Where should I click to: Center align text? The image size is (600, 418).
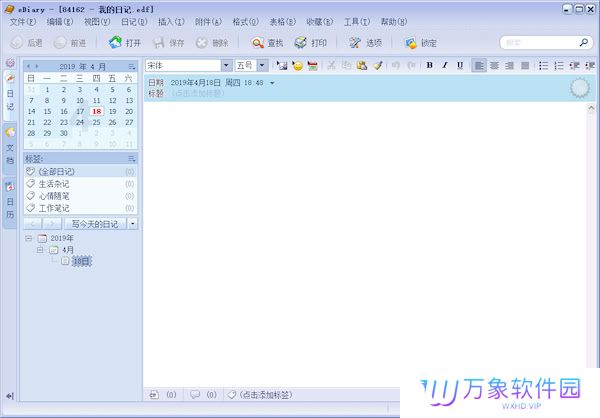click(x=494, y=65)
